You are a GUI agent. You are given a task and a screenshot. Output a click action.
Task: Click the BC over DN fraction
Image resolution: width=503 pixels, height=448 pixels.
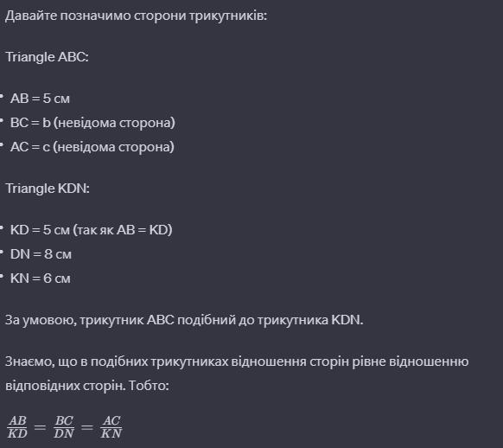click(x=64, y=427)
